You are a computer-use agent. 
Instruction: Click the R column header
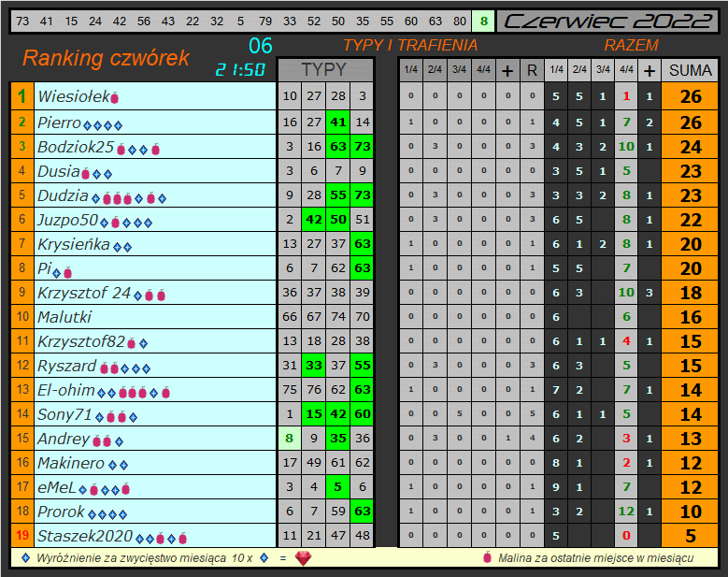(532, 71)
